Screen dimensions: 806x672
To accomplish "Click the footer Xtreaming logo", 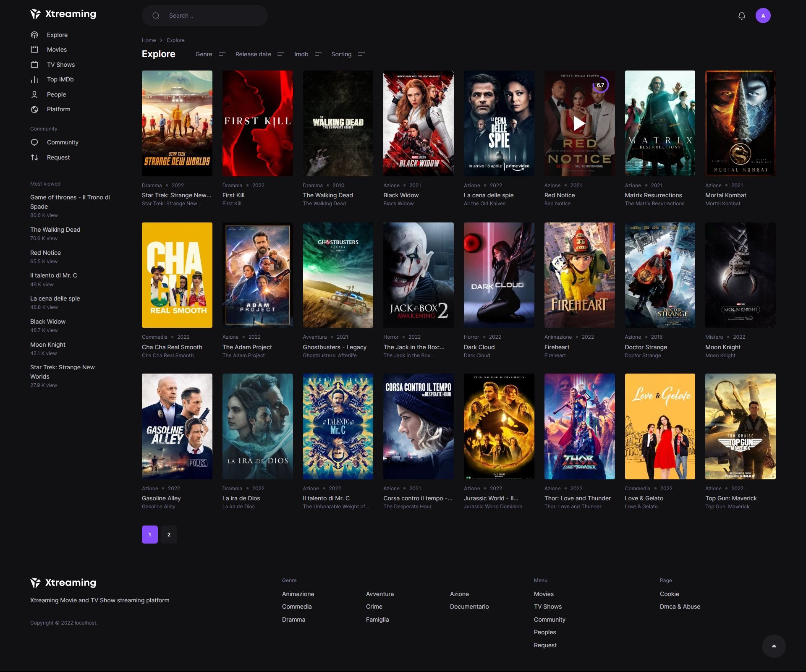I will point(63,583).
